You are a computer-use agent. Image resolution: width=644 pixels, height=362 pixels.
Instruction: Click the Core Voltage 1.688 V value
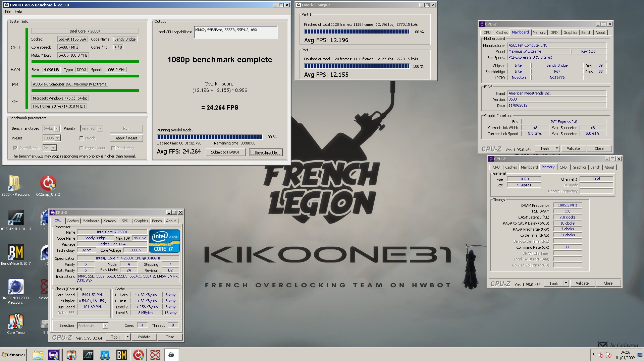135,250
